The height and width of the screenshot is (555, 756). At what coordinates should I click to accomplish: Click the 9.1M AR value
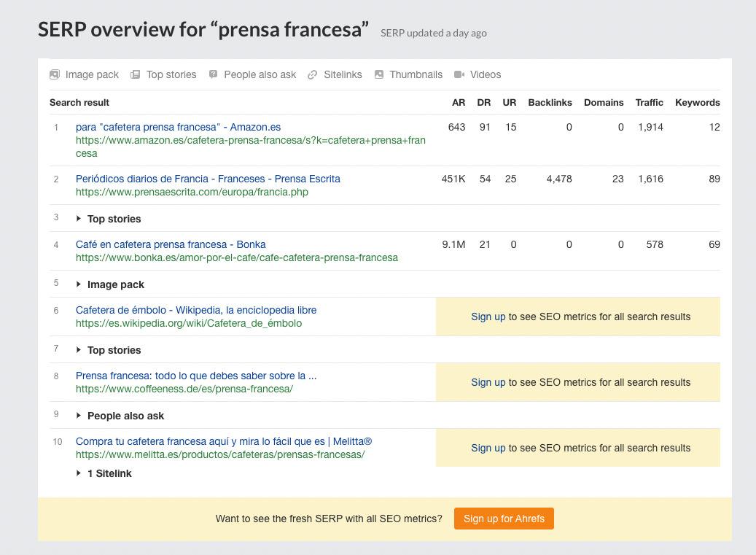(453, 244)
